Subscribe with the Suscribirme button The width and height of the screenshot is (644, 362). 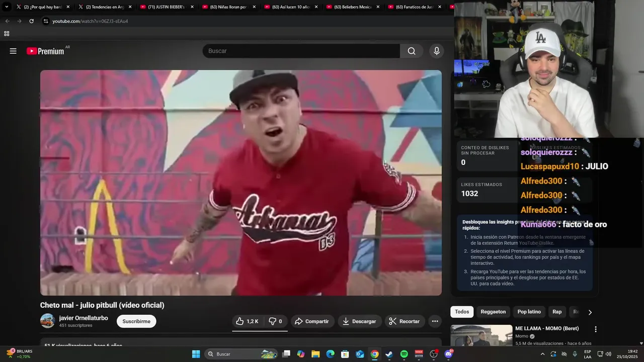click(x=136, y=321)
